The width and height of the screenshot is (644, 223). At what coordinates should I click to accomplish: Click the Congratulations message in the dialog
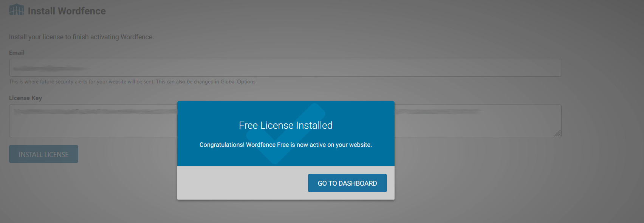pyautogui.click(x=285, y=145)
